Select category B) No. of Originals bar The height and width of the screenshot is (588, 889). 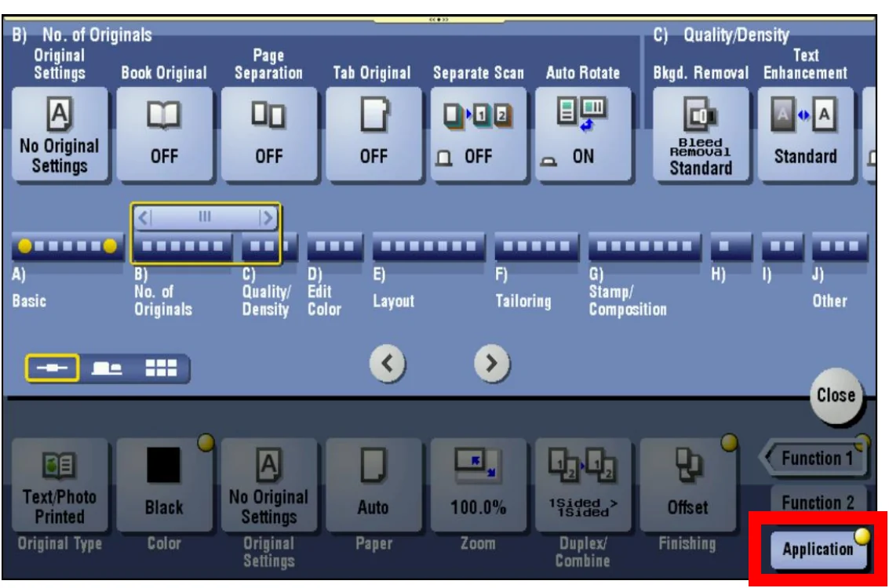(181, 246)
